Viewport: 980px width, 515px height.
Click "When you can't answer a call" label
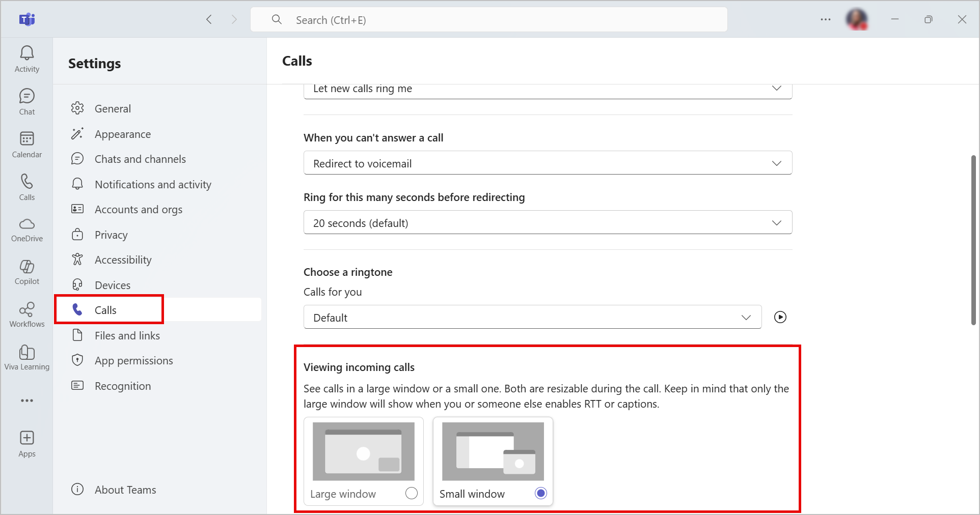pyautogui.click(x=373, y=137)
